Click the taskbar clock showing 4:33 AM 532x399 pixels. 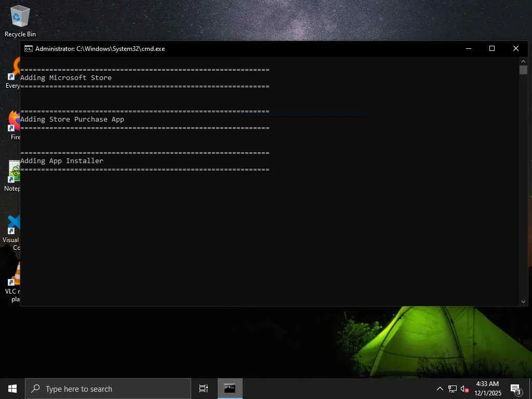click(x=487, y=389)
